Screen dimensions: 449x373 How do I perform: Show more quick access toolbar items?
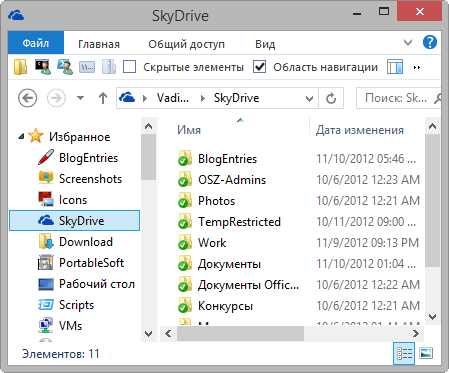coord(417,67)
